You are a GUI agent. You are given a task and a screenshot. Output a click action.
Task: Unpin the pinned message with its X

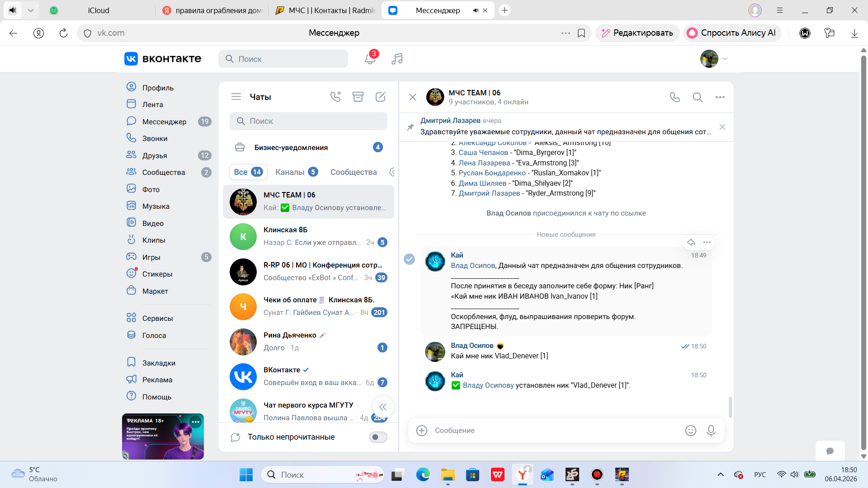click(x=722, y=127)
